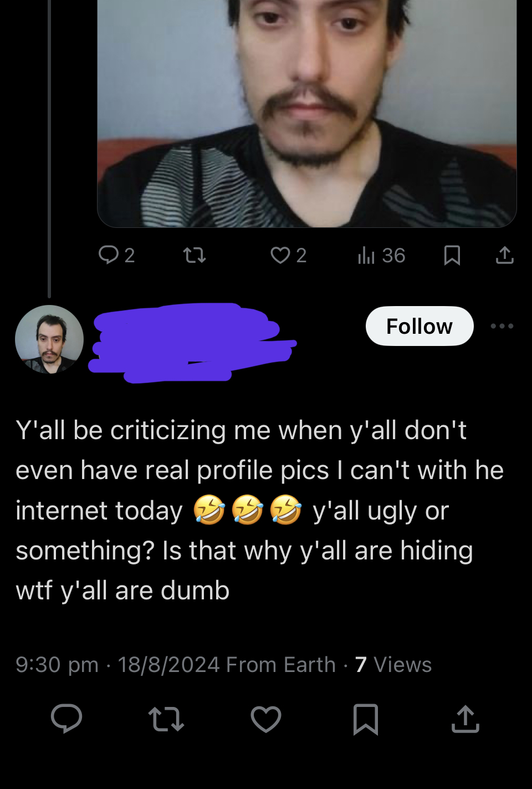Reply to the upper photo tweet
Screen dimensions: 532x789
[109, 255]
